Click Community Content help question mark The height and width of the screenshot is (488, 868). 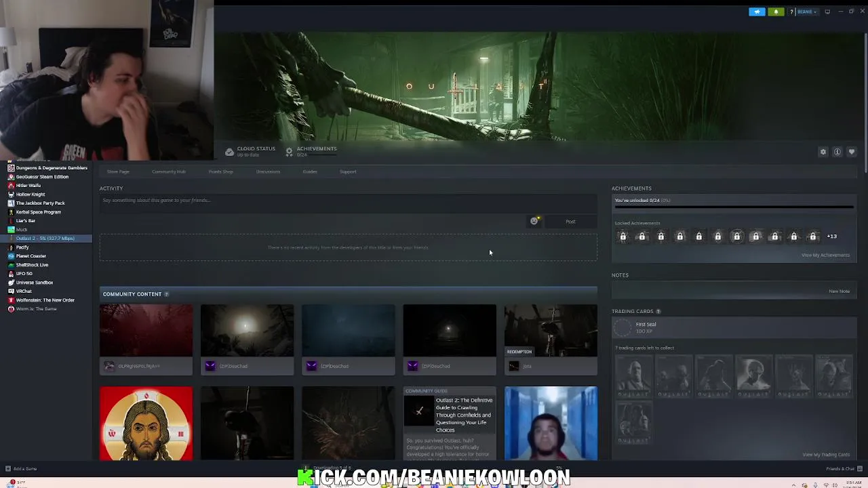[166, 294]
